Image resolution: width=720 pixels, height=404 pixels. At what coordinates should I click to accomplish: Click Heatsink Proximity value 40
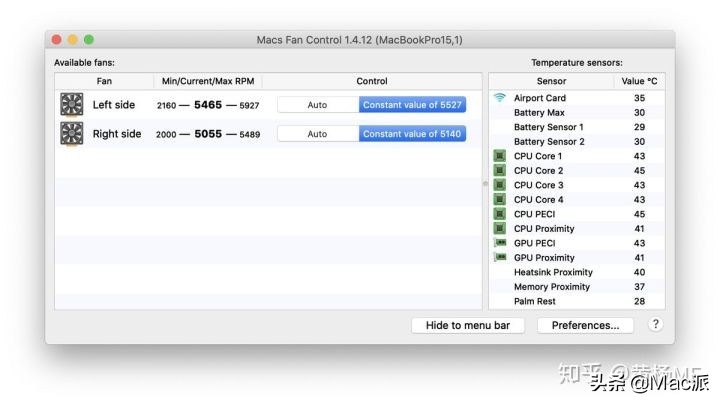639,272
